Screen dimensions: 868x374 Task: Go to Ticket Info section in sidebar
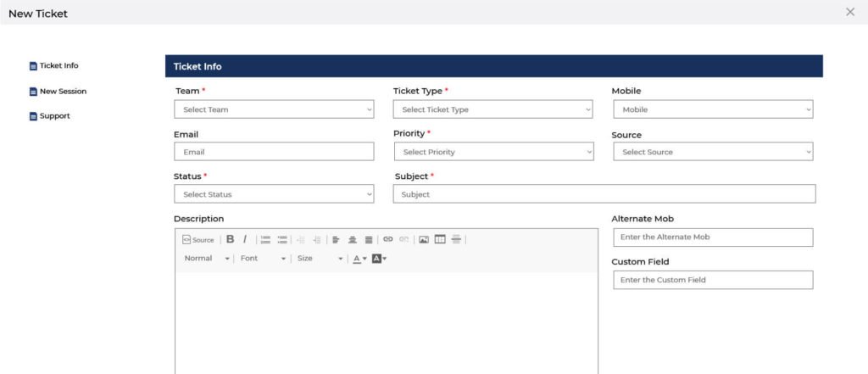pyautogui.click(x=53, y=65)
